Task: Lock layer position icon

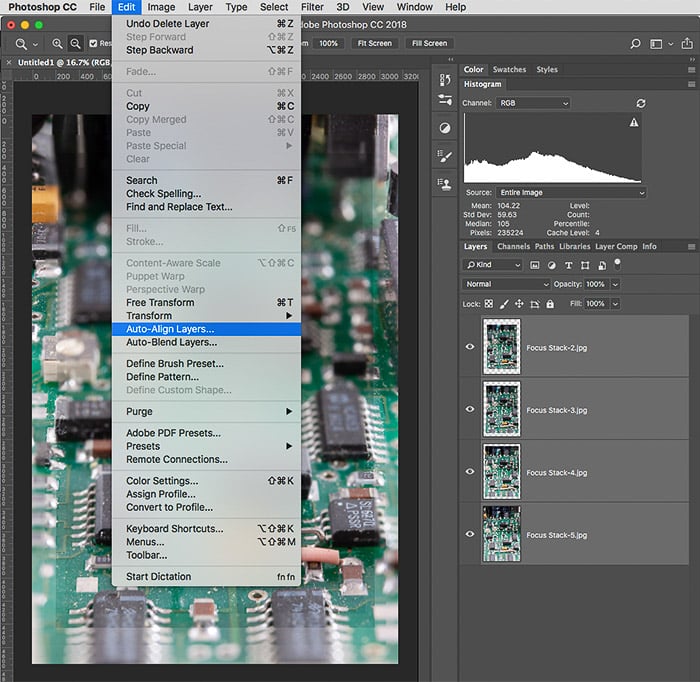Action: pyautogui.click(x=519, y=304)
